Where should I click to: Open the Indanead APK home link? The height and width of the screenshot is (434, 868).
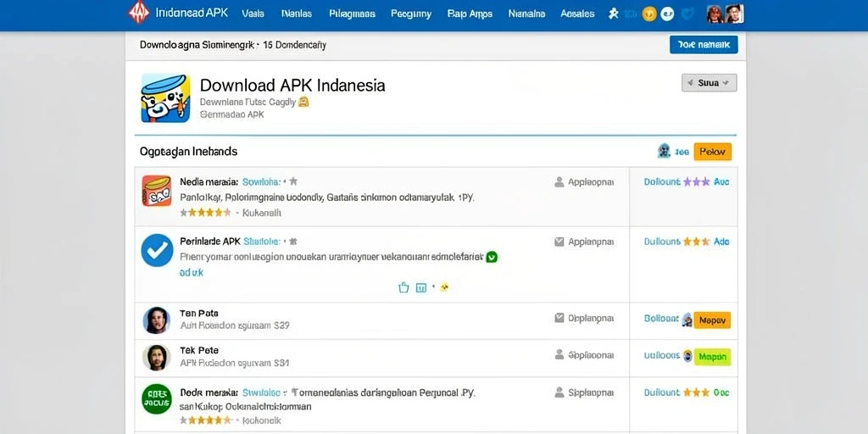pos(192,14)
